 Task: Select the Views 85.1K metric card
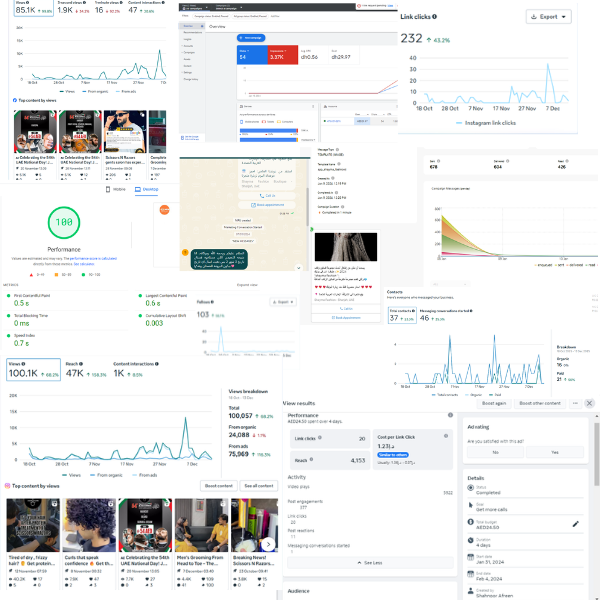pos(34,8)
